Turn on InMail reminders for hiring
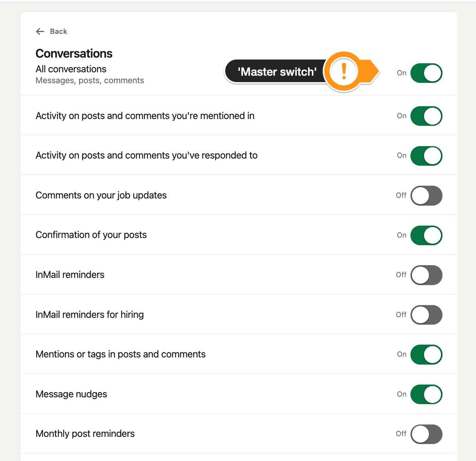Image resolution: width=476 pixels, height=461 pixels. point(426,315)
